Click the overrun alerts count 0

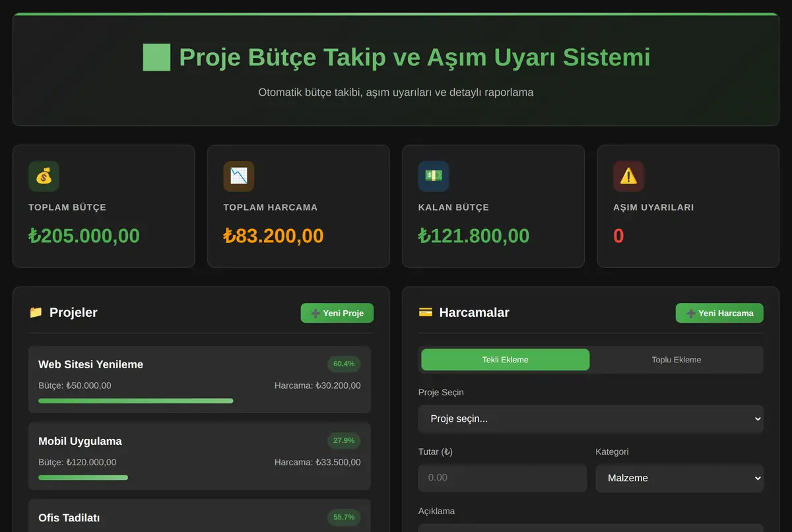(x=618, y=236)
